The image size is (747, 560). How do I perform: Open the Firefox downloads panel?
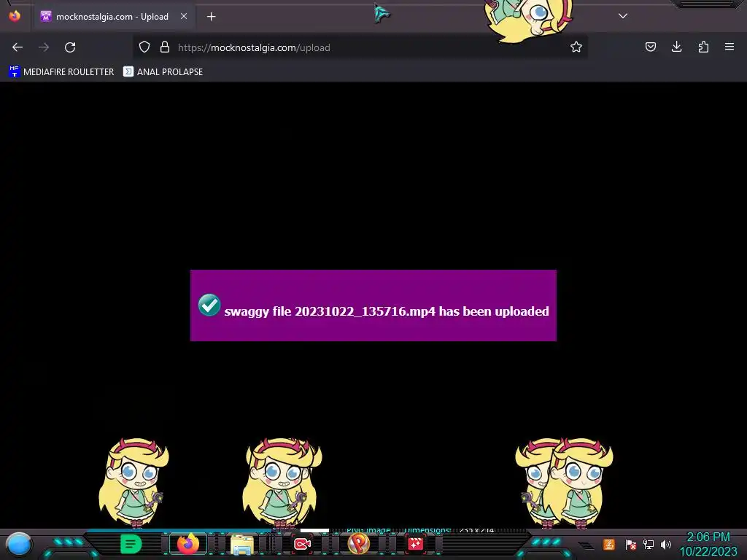point(676,47)
